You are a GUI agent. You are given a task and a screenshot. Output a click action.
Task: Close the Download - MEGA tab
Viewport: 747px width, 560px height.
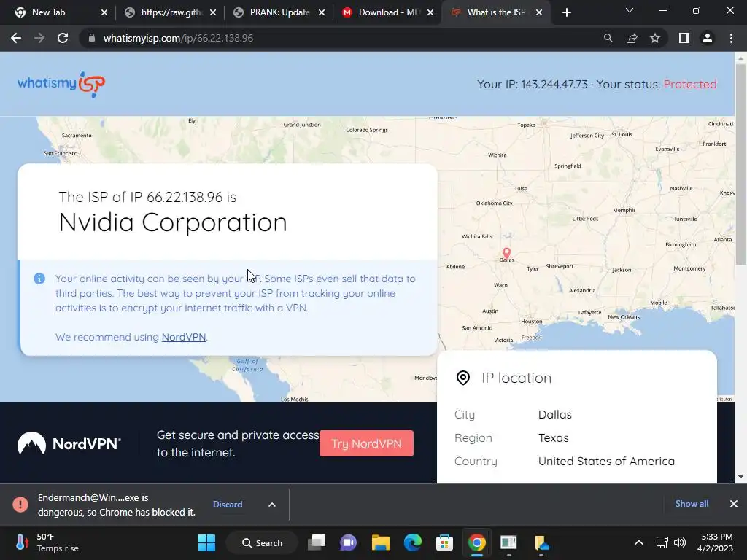click(430, 12)
